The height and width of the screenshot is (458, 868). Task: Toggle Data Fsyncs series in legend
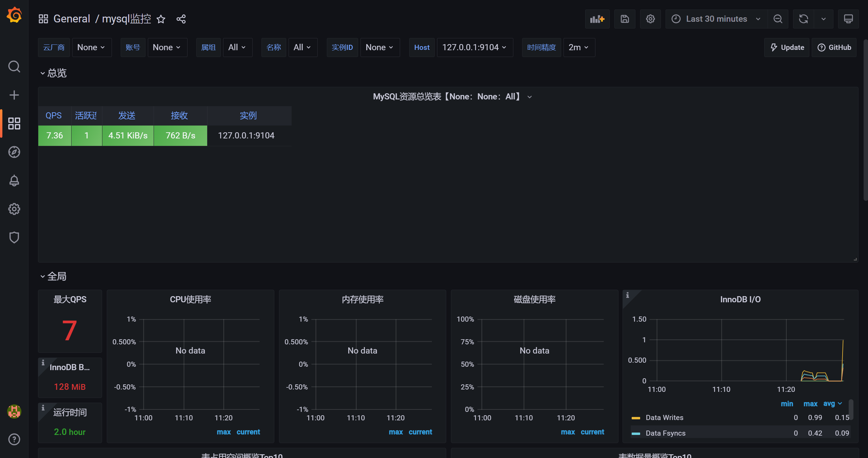click(666, 433)
